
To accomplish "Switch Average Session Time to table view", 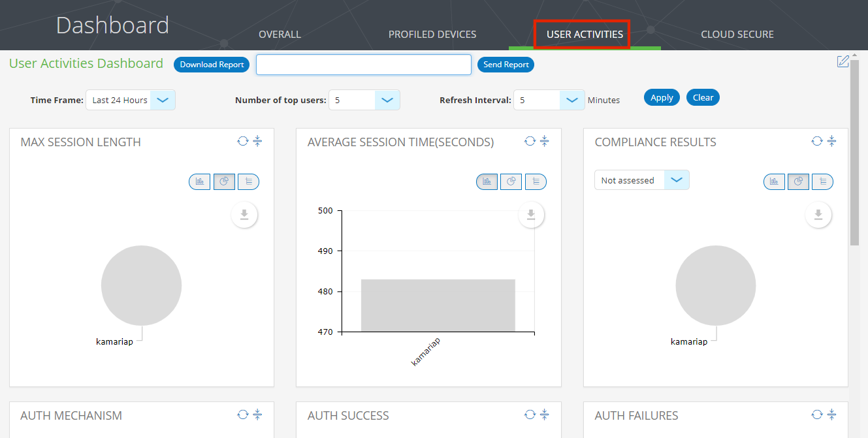I will click(536, 181).
